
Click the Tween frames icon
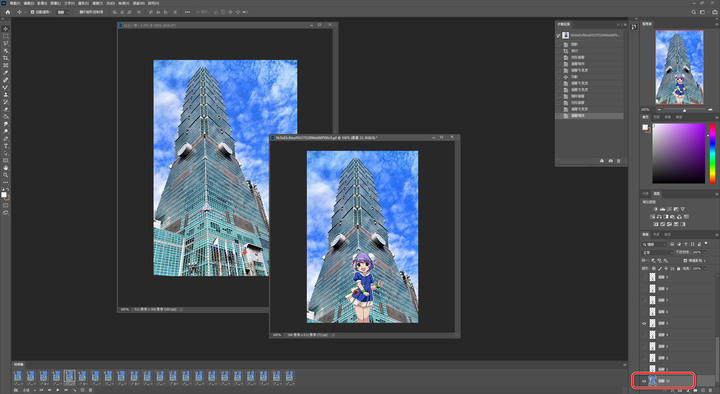click(74, 390)
